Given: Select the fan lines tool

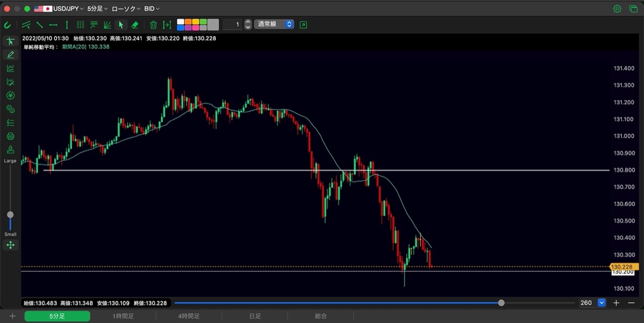Looking at the screenshot, I should pyautogui.click(x=107, y=25).
